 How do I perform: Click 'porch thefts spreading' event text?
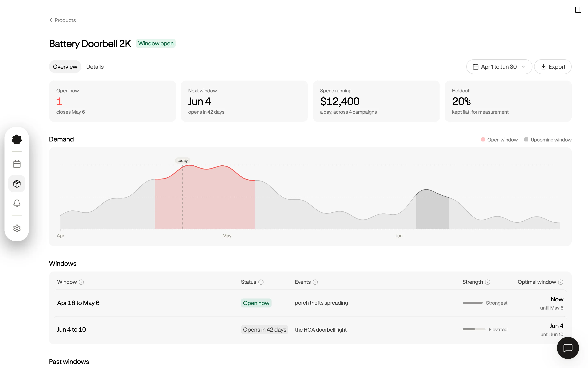click(x=321, y=303)
